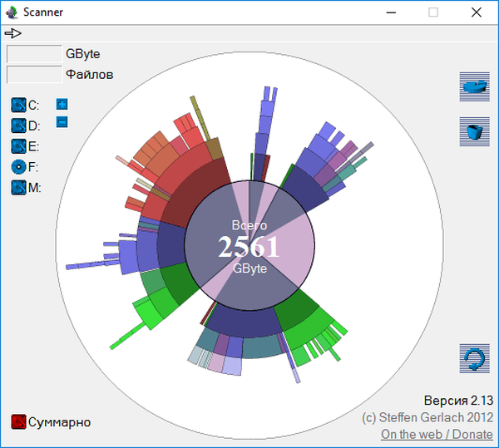Click the arrow icon below title bar
Screen dimensions: 499x448
point(13,33)
